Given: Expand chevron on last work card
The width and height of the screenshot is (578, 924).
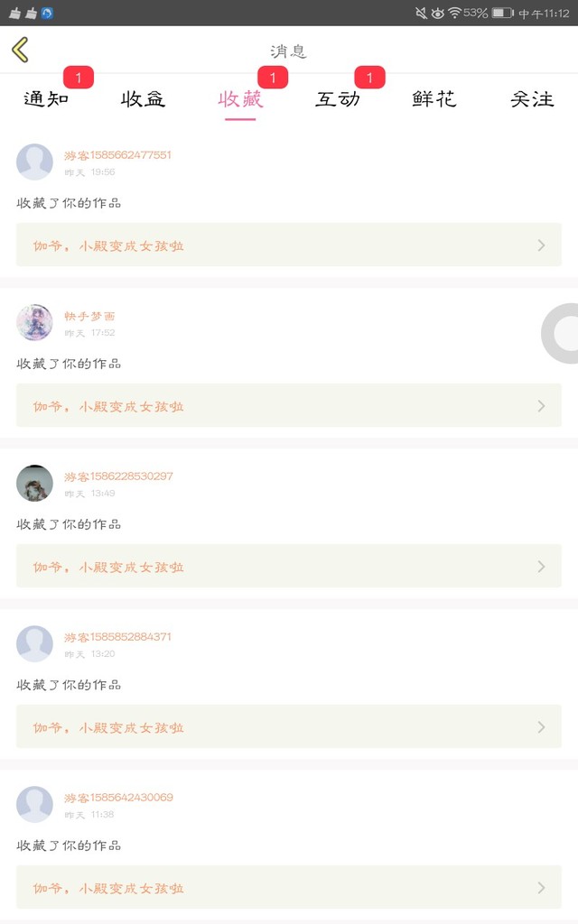Looking at the screenshot, I should pyautogui.click(x=541, y=888).
